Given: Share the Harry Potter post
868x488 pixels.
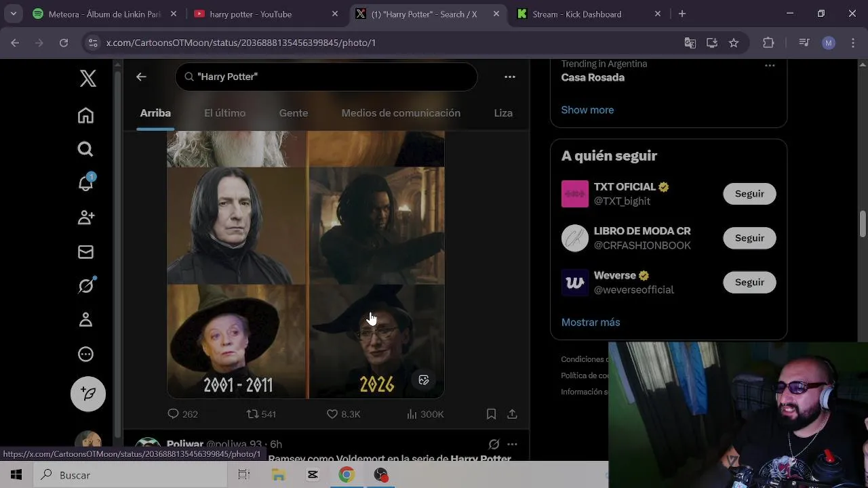Looking at the screenshot, I should pos(512,414).
